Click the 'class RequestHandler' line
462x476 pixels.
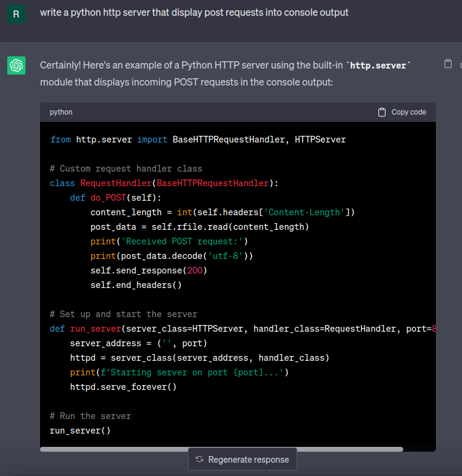164,183
